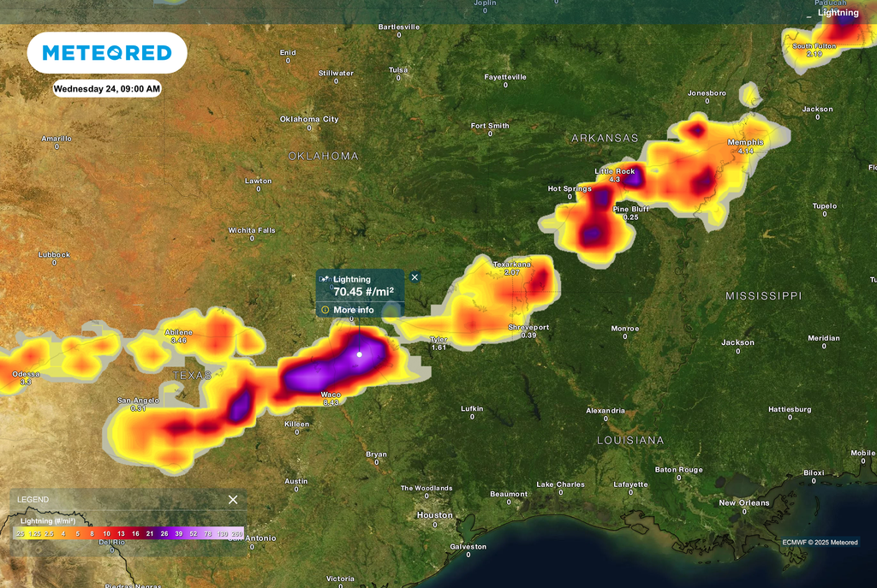Click the minimize dash beside the Lightning layer label

point(808,16)
